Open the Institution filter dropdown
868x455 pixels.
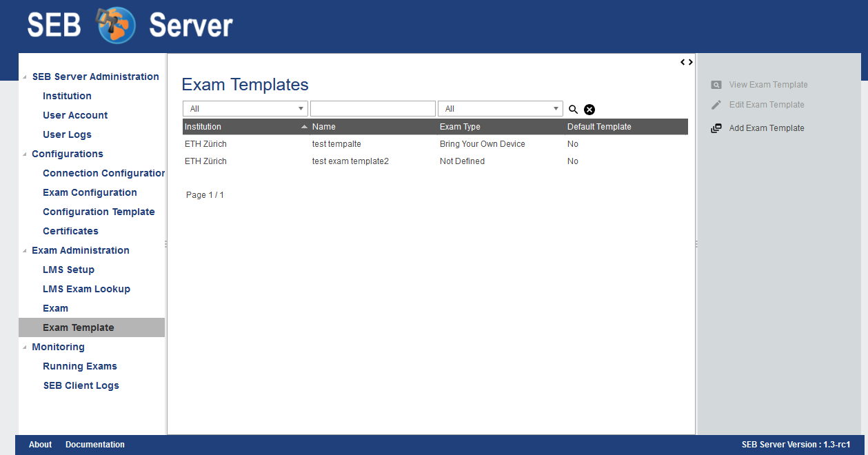pos(245,109)
